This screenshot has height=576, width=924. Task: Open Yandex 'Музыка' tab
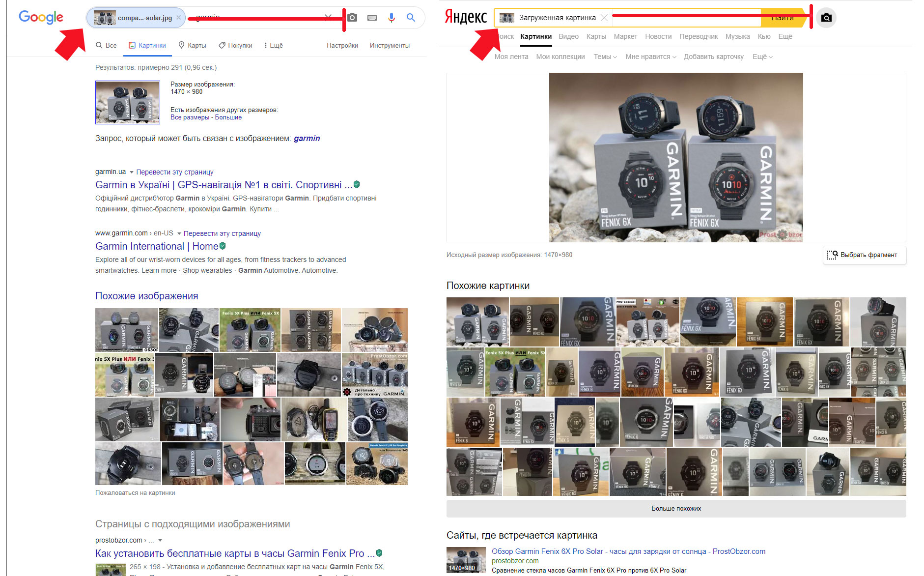[x=737, y=36]
